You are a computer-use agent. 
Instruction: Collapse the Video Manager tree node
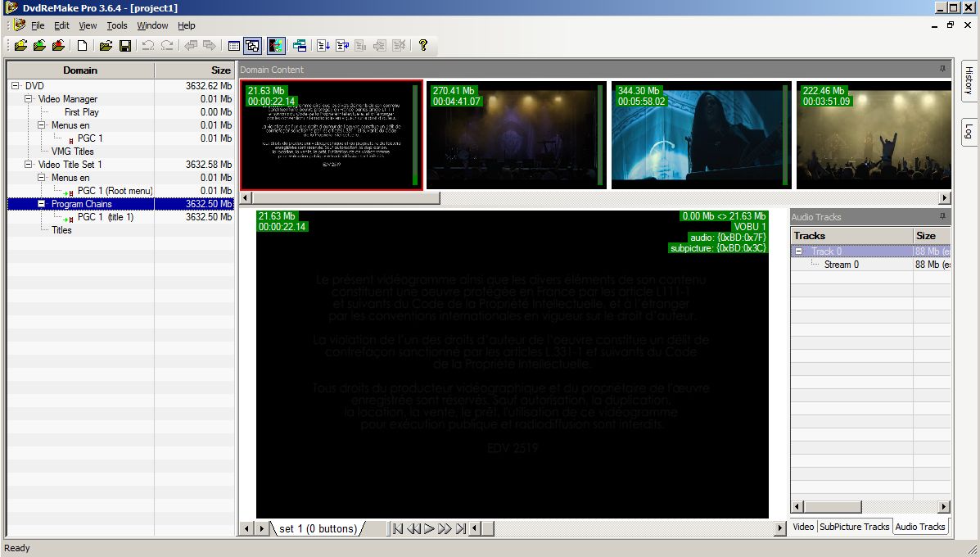point(29,99)
